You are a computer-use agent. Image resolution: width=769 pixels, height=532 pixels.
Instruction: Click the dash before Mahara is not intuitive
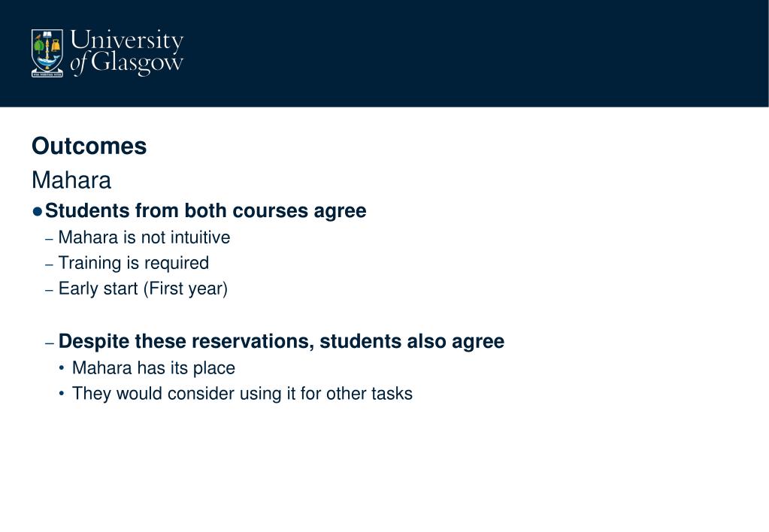(49, 239)
